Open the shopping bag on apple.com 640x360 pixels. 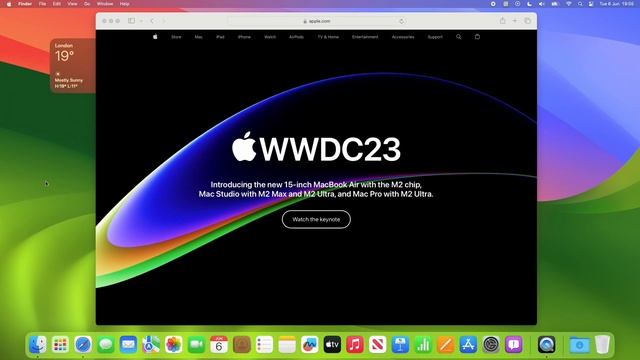tap(477, 37)
